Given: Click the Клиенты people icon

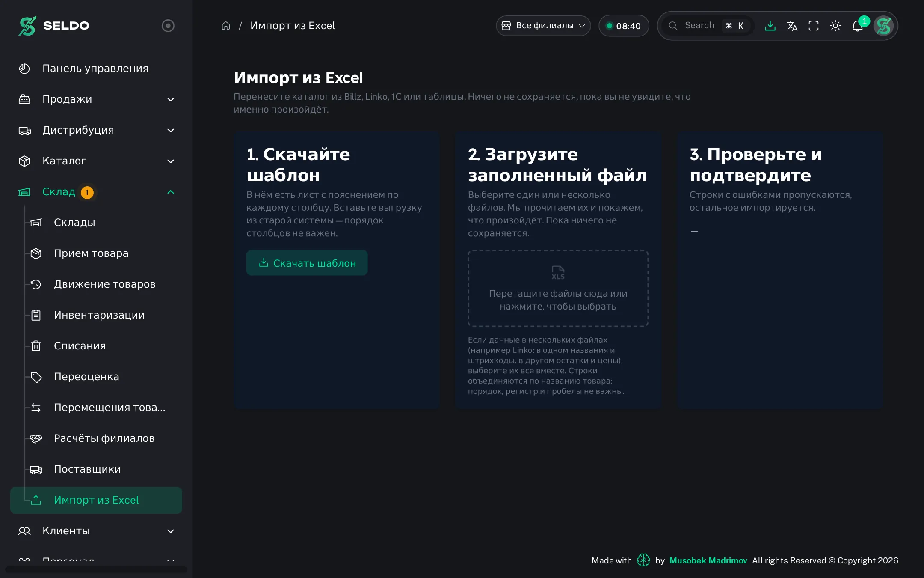Looking at the screenshot, I should (24, 531).
